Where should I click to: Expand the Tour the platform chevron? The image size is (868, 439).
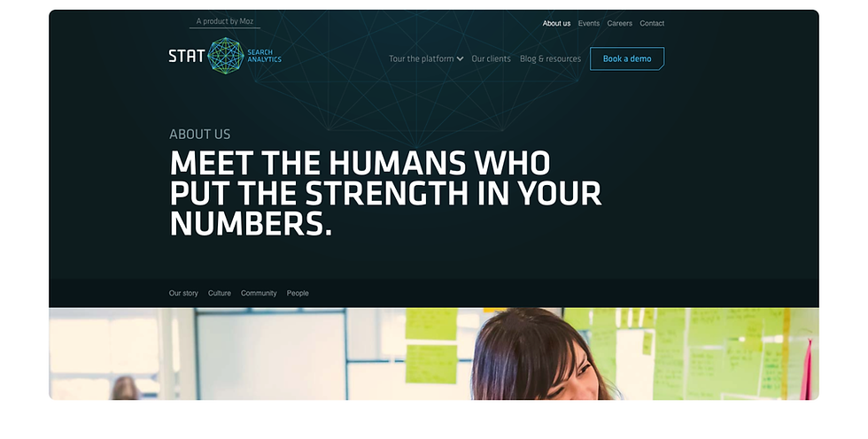click(x=460, y=58)
